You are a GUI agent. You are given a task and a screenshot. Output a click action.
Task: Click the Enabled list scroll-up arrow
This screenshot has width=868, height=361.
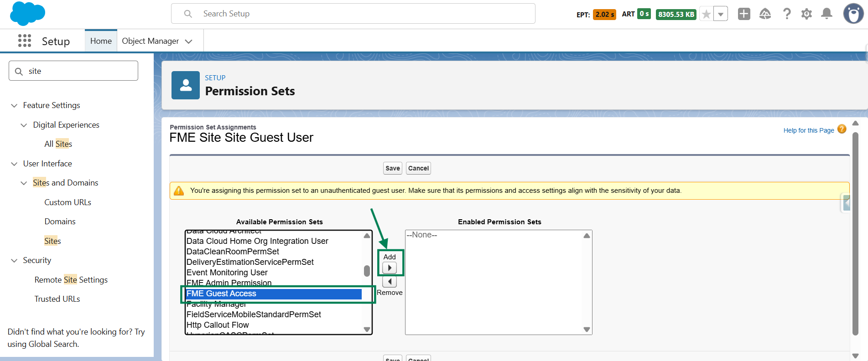587,236
